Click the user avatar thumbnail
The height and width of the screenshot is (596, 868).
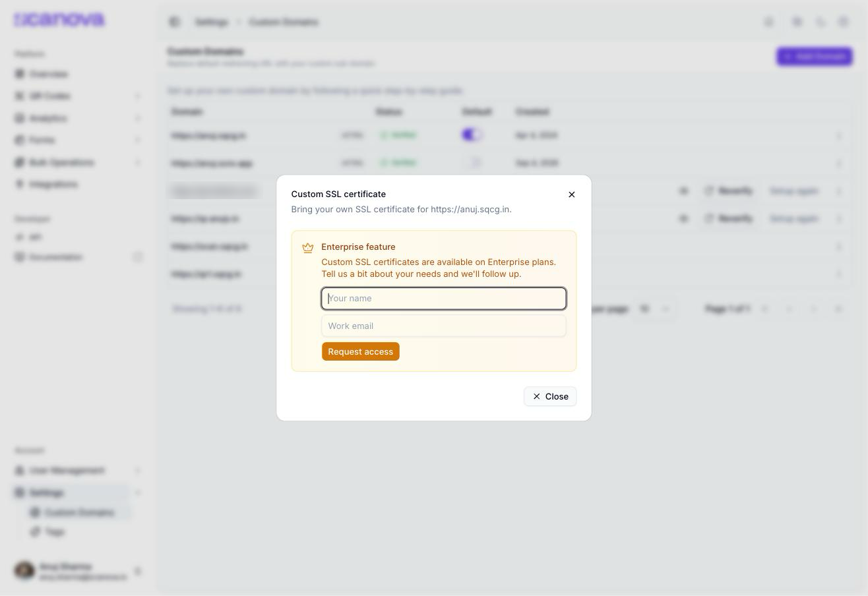24,571
